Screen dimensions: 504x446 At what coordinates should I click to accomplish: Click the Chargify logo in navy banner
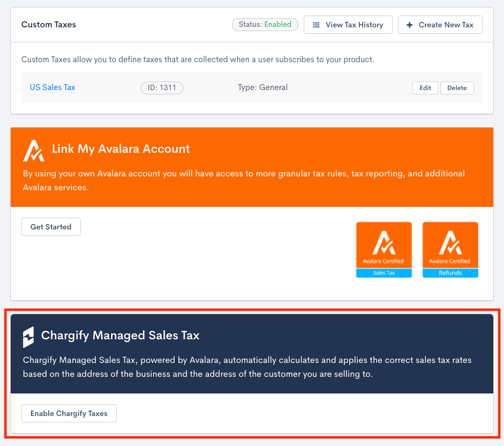[28, 337]
